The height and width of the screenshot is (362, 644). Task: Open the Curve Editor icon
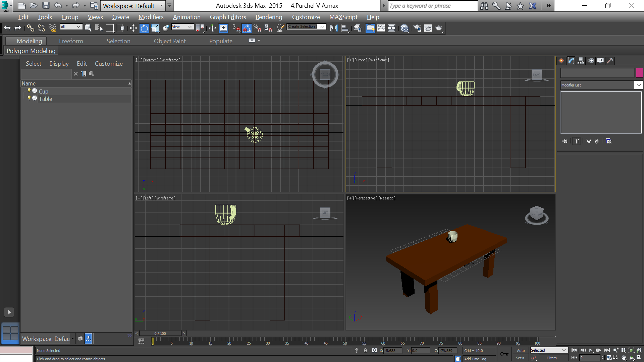[381, 28]
